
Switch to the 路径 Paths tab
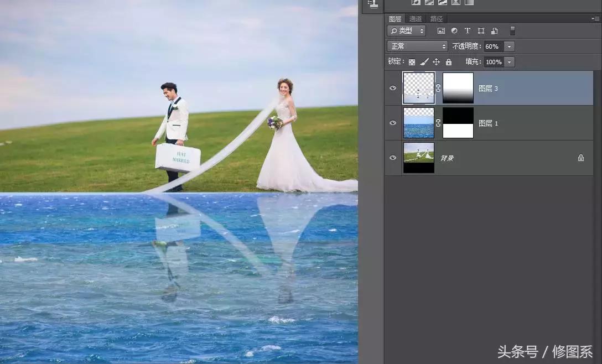pos(435,18)
